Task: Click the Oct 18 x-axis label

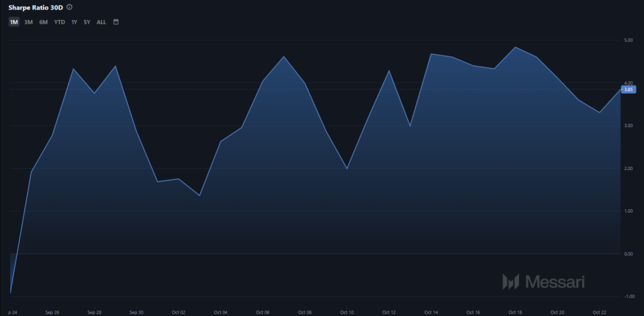Action: pyautogui.click(x=515, y=312)
